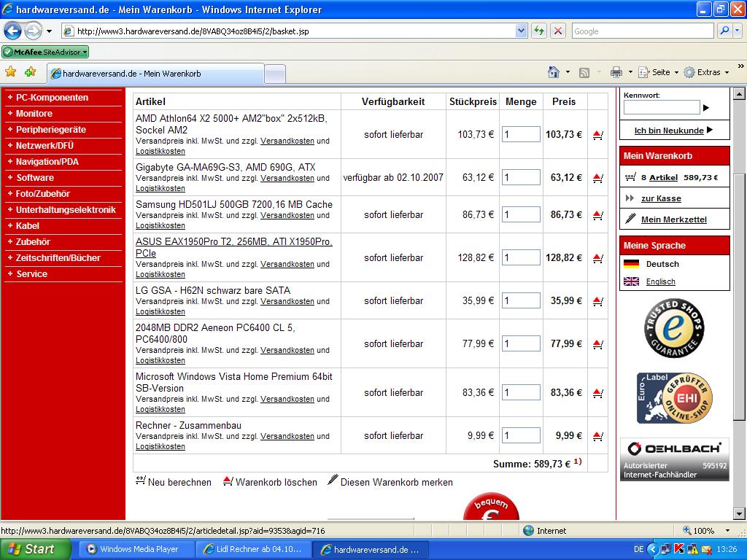Click the Google search box

pyautogui.click(x=643, y=31)
